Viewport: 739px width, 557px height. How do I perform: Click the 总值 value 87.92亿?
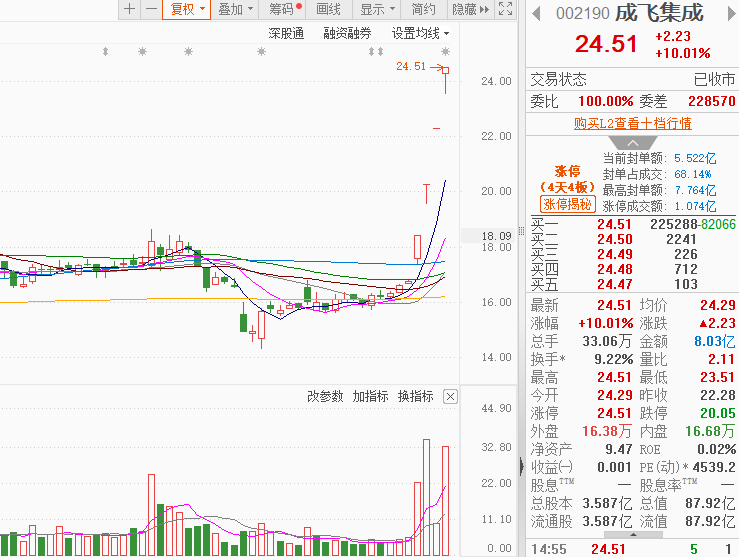coord(710,504)
